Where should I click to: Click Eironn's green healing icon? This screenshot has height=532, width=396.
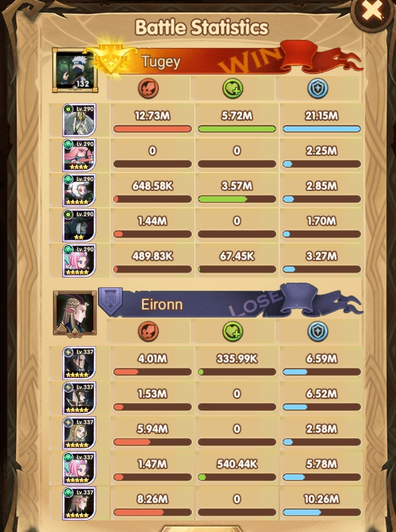click(x=232, y=331)
